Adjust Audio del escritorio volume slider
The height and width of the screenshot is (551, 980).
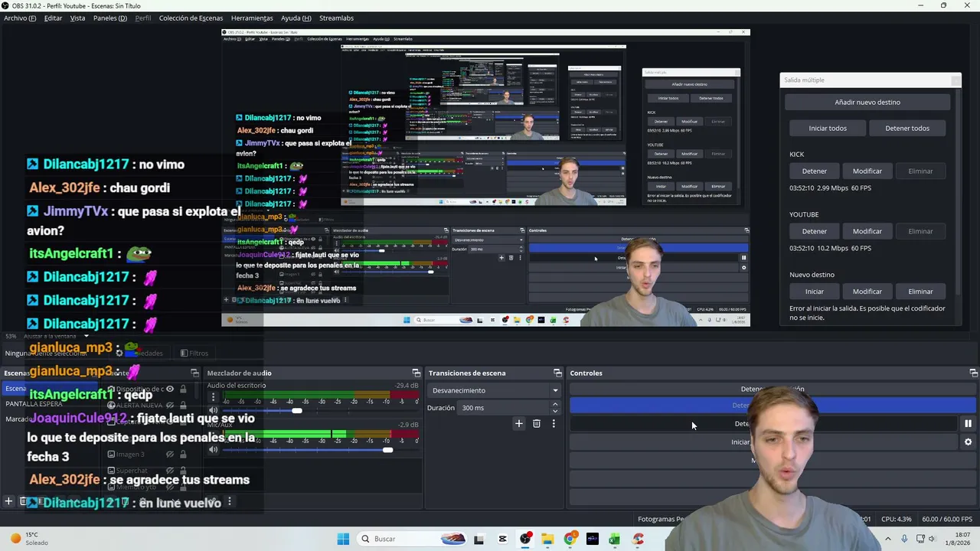click(x=296, y=411)
